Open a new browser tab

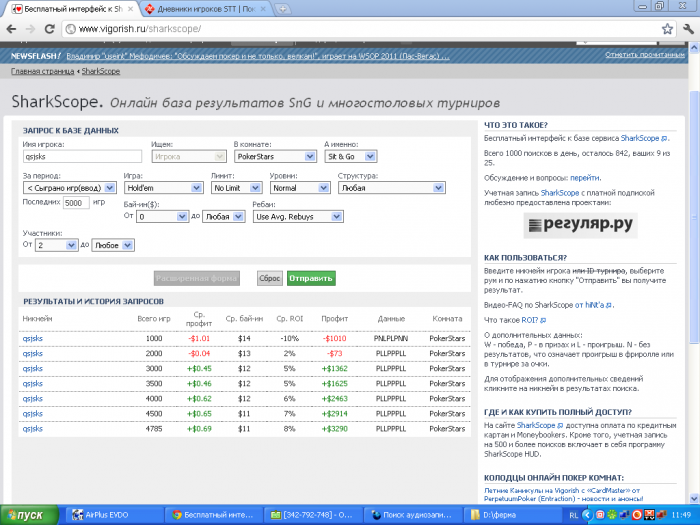click(282, 9)
